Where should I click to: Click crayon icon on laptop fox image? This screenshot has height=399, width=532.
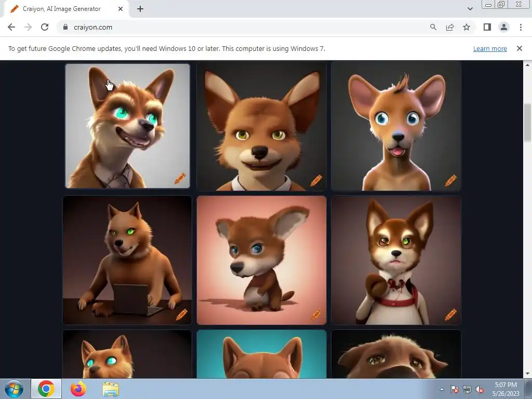[x=181, y=314]
